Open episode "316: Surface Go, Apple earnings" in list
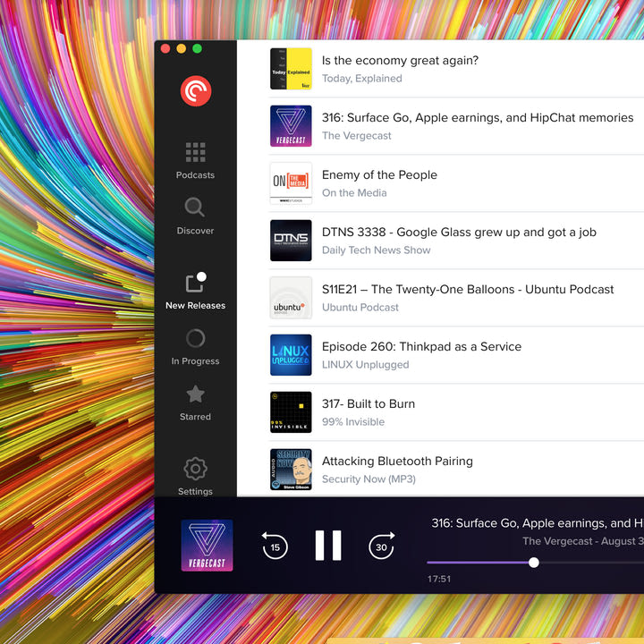 478,118
